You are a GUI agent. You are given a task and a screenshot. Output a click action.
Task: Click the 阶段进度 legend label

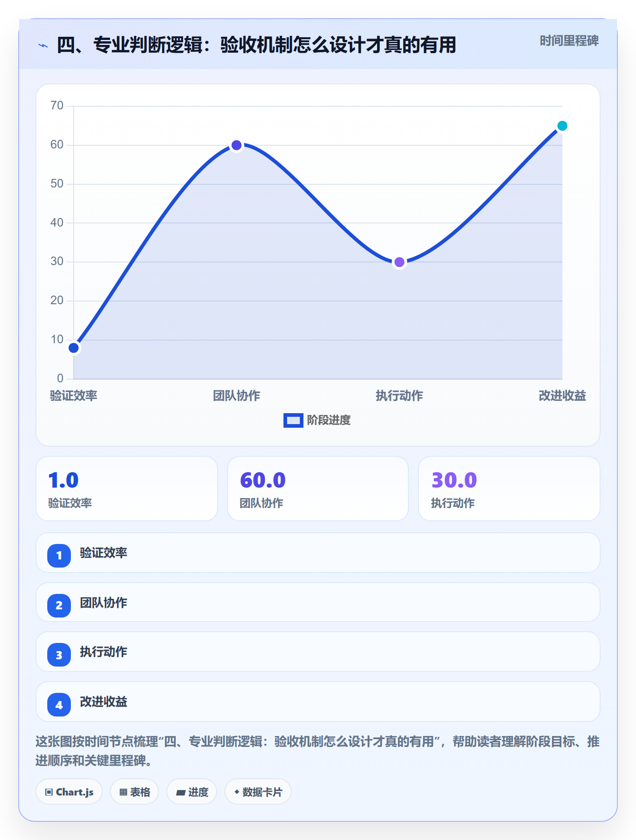pyautogui.click(x=329, y=420)
